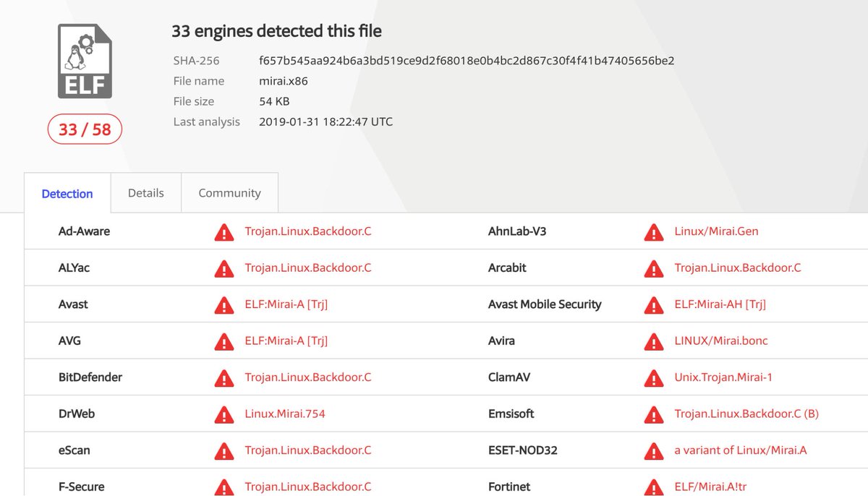Click the warning icon in ESET-NOD32 row
This screenshot has width=868, height=496.
(x=654, y=451)
